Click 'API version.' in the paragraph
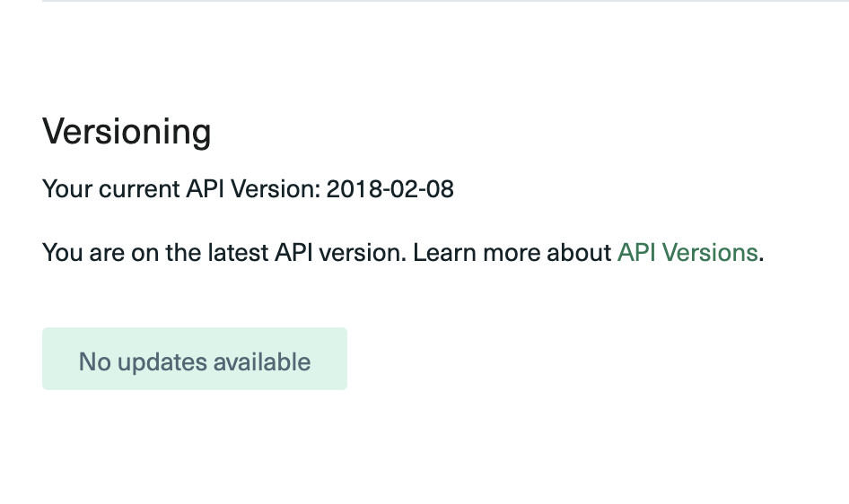Screen dimensions: 849x504 tap(340, 253)
